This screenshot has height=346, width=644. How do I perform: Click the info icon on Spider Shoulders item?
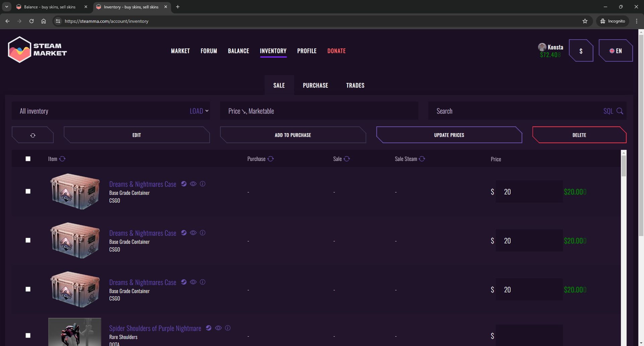click(x=228, y=328)
